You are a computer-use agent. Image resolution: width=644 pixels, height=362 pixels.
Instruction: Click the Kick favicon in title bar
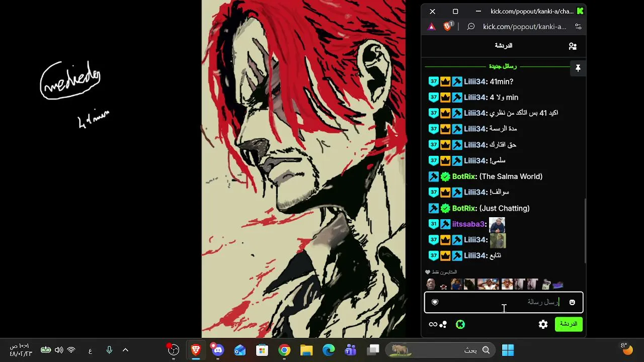tap(580, 11)
